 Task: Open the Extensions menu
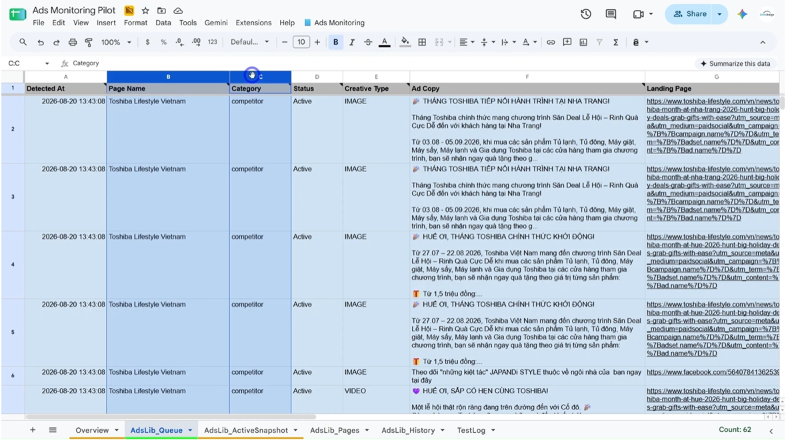click(x=253, y=23)
